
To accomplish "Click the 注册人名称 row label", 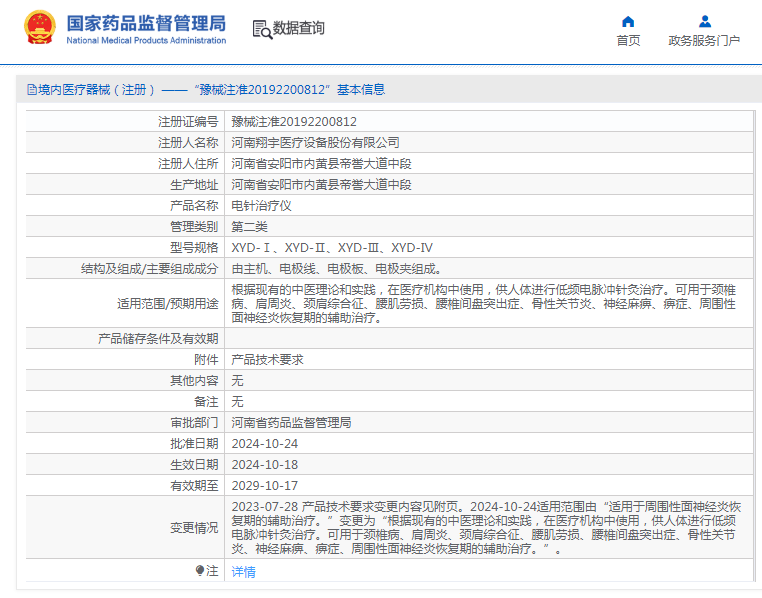I will coord(188,142).
